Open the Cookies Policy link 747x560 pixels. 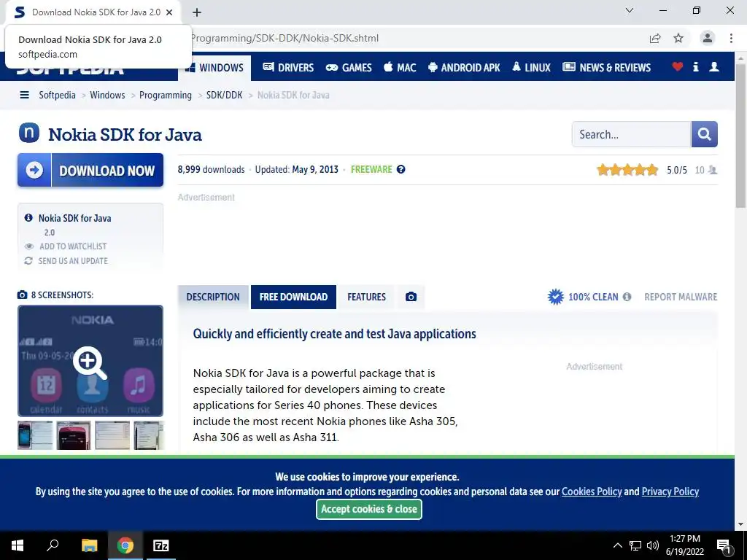(592, 491)
